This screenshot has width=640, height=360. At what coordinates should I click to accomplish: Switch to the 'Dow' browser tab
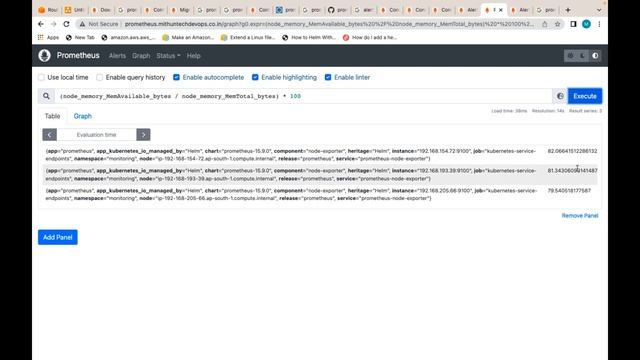tap(100, 10)
